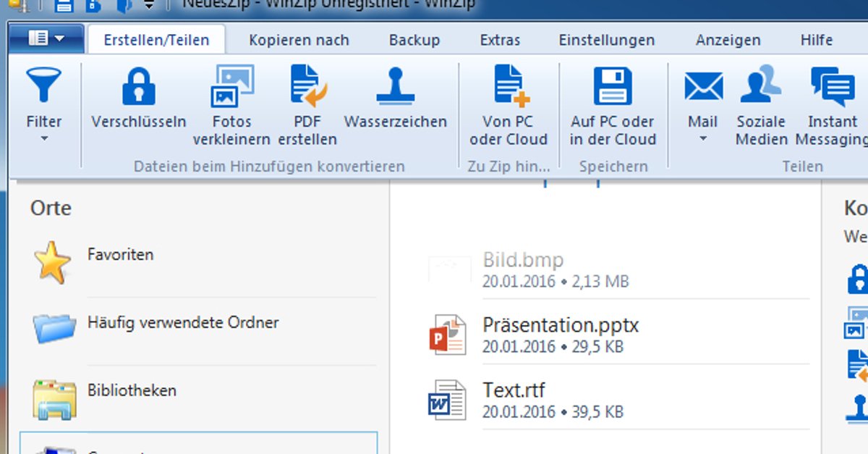Click the Word icon of Text.rtf

click(x=447, y=400)
